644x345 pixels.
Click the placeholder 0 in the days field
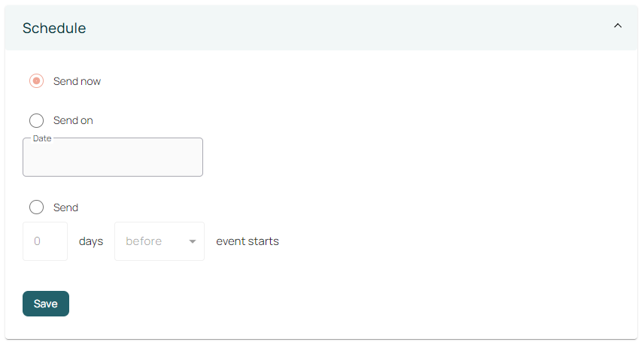(x=37, y=241)
